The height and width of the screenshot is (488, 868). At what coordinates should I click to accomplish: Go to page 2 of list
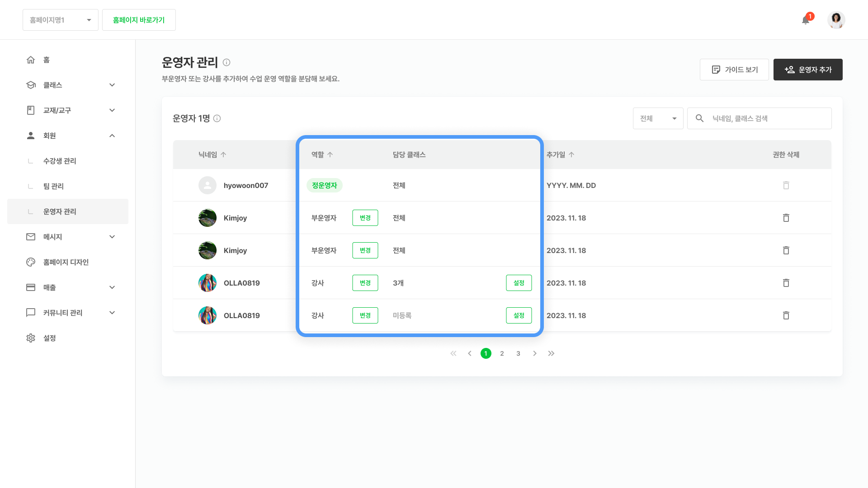[502, 353]
